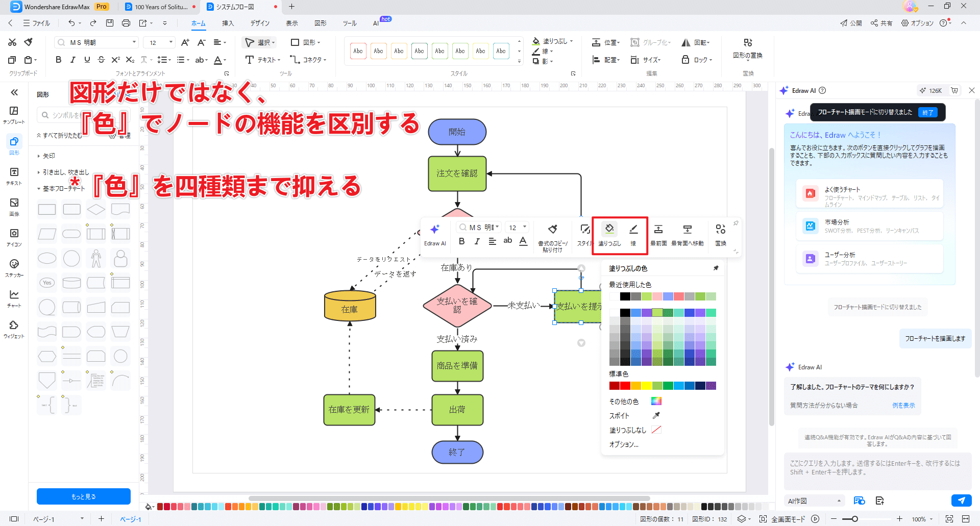Switch to the ホーム ribbon tab
Viewport: 980px width, 526px height.
(198, 23)
